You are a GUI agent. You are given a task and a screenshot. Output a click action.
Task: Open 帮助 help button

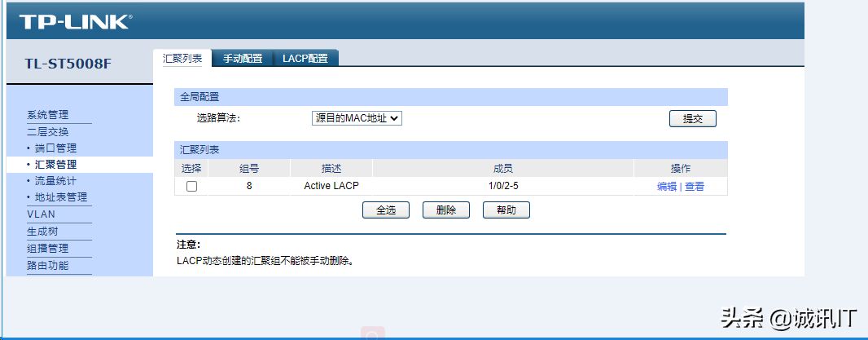(506, 210)
